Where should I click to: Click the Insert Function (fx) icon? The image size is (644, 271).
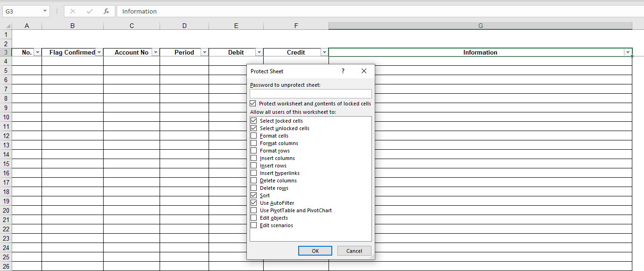click(107, 11)
